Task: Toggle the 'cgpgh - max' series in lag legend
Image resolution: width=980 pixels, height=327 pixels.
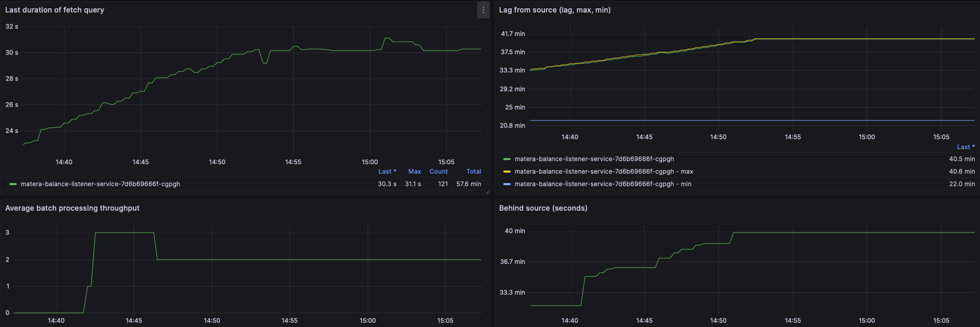Action: point(604,172)
